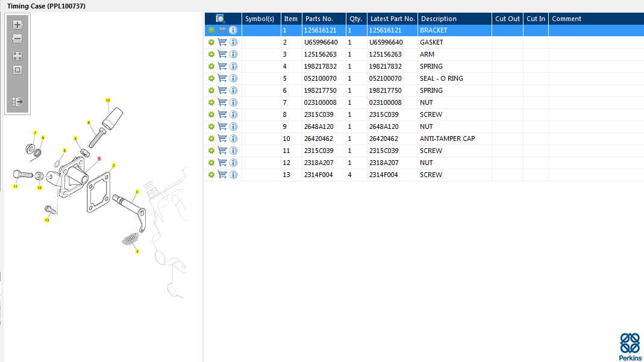Click callout label 10 in the diagram
Screen dimensions: 644x362
tap(108, 101)
